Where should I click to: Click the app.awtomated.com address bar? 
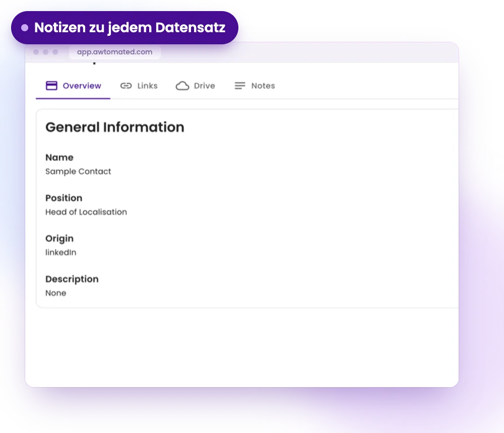click(x=115, y=52)
